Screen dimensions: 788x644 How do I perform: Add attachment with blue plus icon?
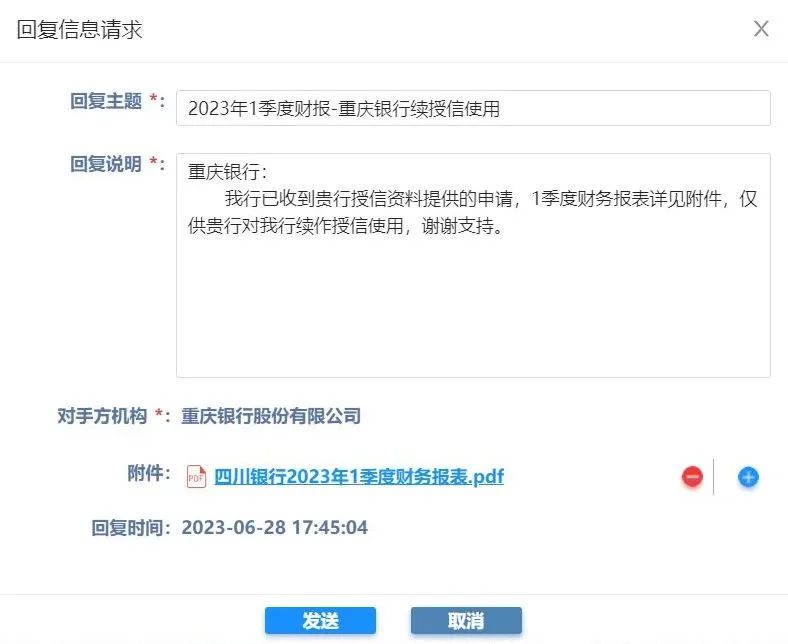click(748, 477)
